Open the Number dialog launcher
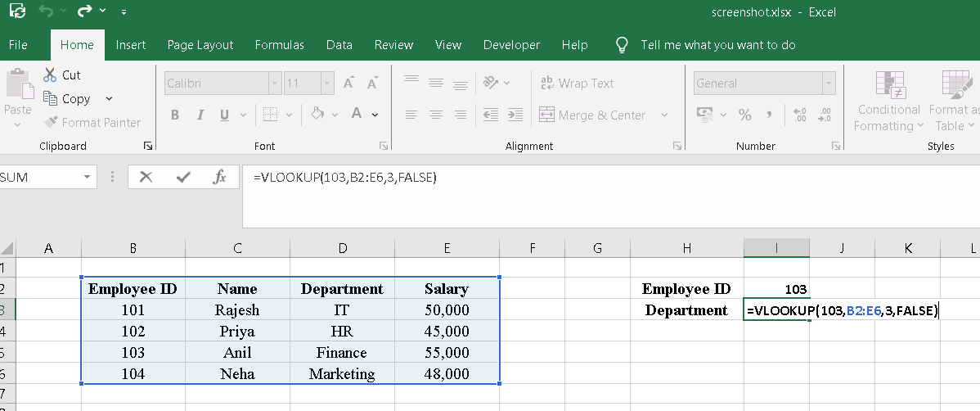980x411 pixels. coord(836,146)
